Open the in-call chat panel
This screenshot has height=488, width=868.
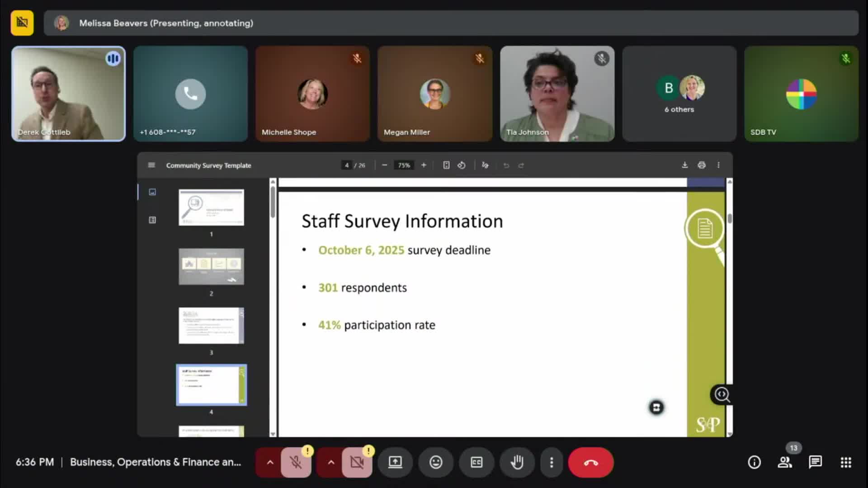[x=815, y=462]
